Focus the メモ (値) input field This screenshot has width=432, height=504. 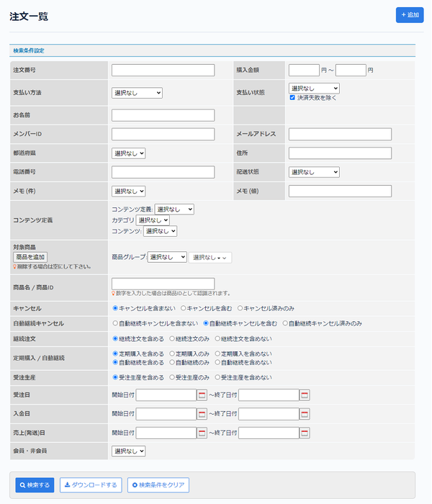point(340,191)
